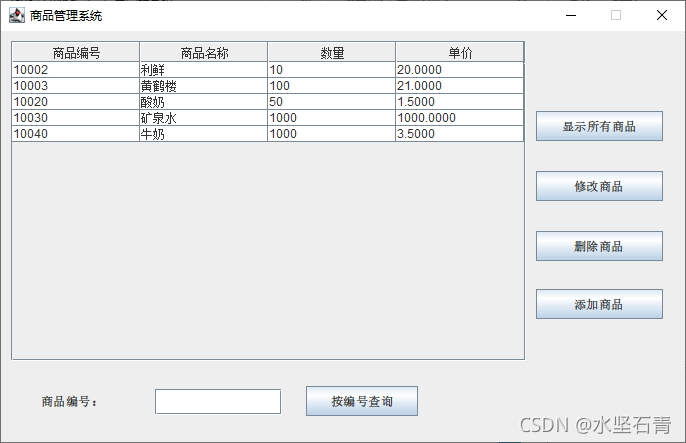This screenshot has width=686, height=443.
Task: Click price cell 20.0000
Action: pyautogui.click(x=460, y=70)
